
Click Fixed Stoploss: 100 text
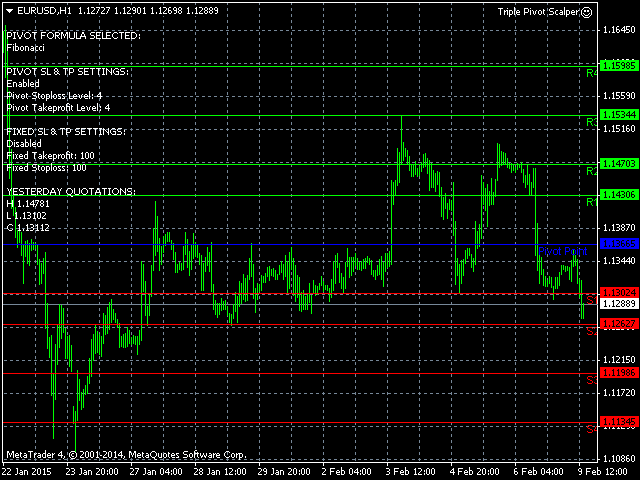click(x=47, y=168)
